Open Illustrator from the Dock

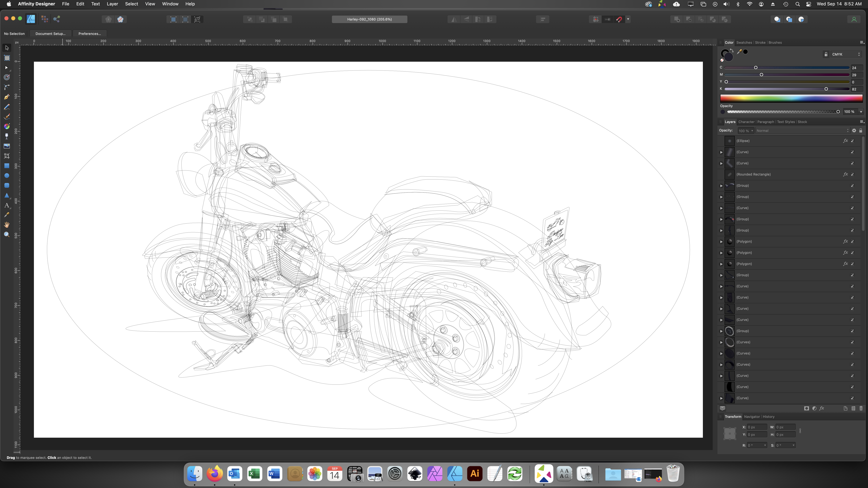click(x=475, y=474)
